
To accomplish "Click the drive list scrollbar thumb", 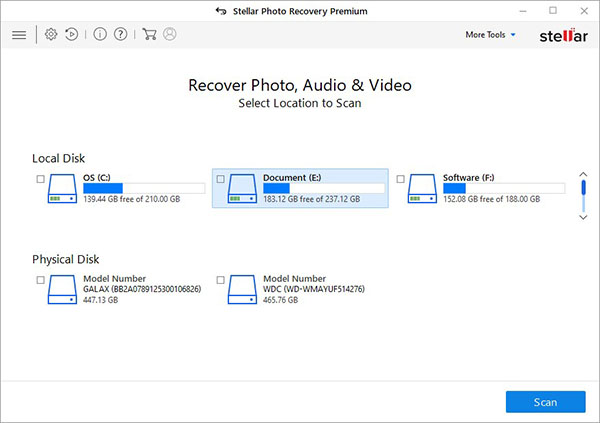I will (x=584, y=188).
